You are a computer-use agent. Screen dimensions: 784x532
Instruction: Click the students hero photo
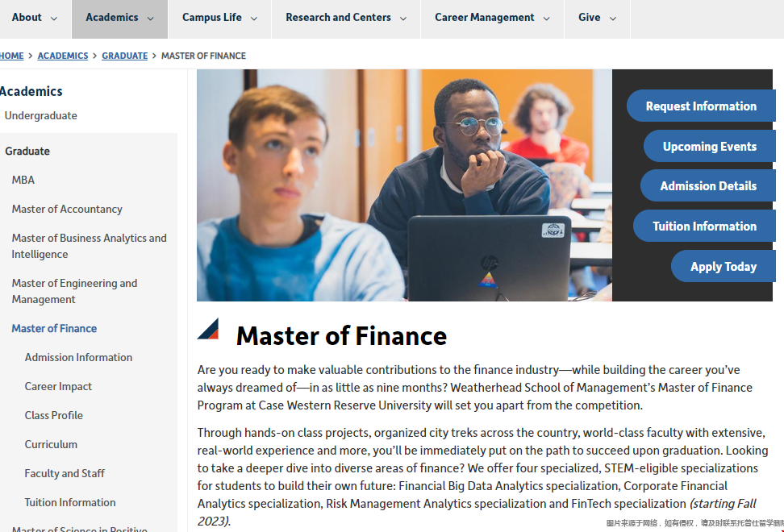click(x=404, y=185)
